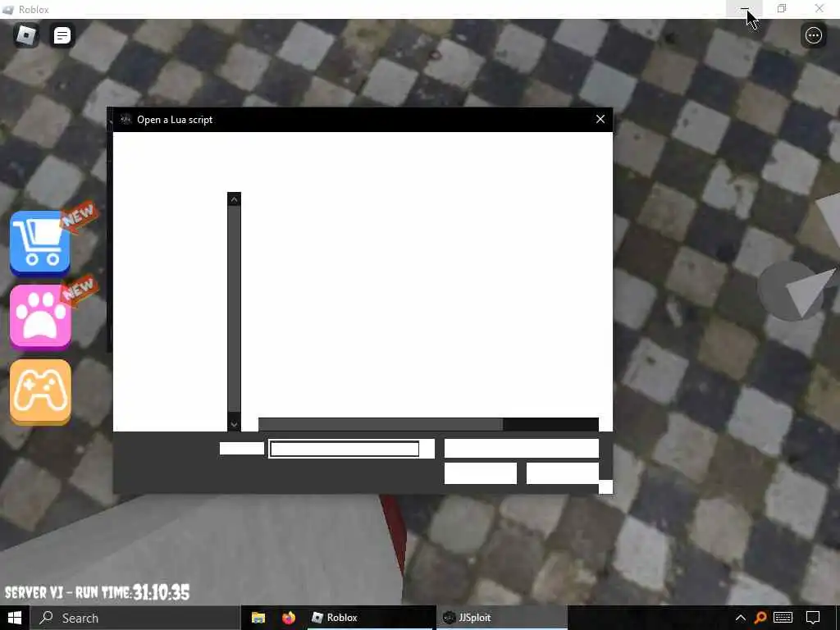This screenshot has width=840, height=630.
Task: Open the three-dots settings menu in Roblox
Action: [813, 35]
